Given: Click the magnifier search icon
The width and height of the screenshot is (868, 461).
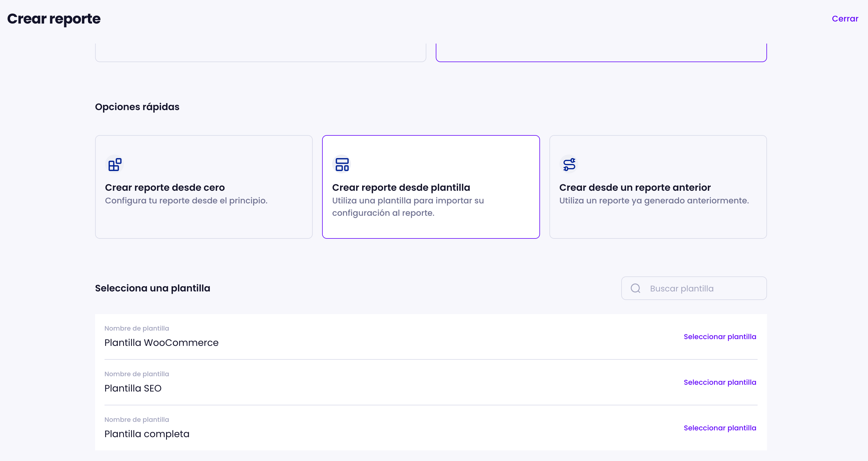Looking at the screenshot, I should tap(635, 288).
